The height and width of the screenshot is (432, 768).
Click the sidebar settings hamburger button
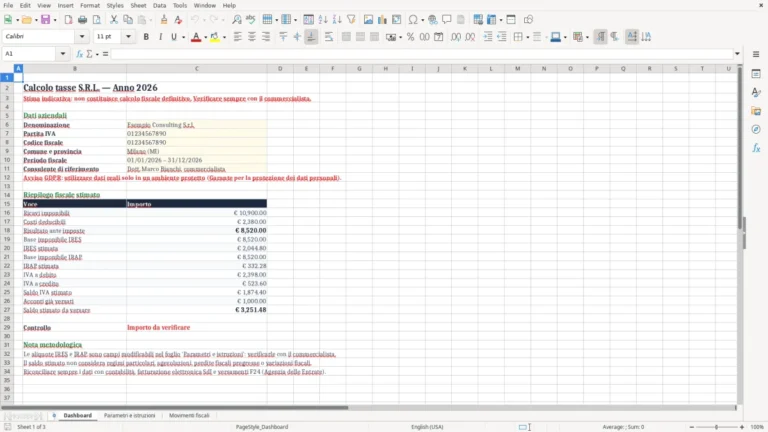[x=756, y=54]
